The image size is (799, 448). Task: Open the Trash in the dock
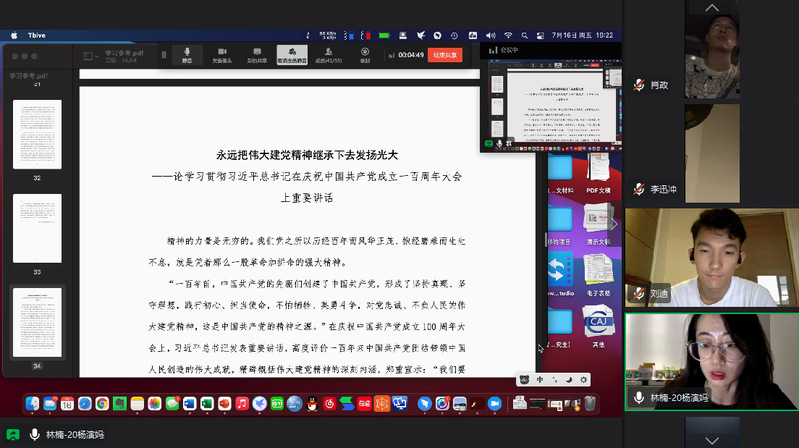point(591,404)
